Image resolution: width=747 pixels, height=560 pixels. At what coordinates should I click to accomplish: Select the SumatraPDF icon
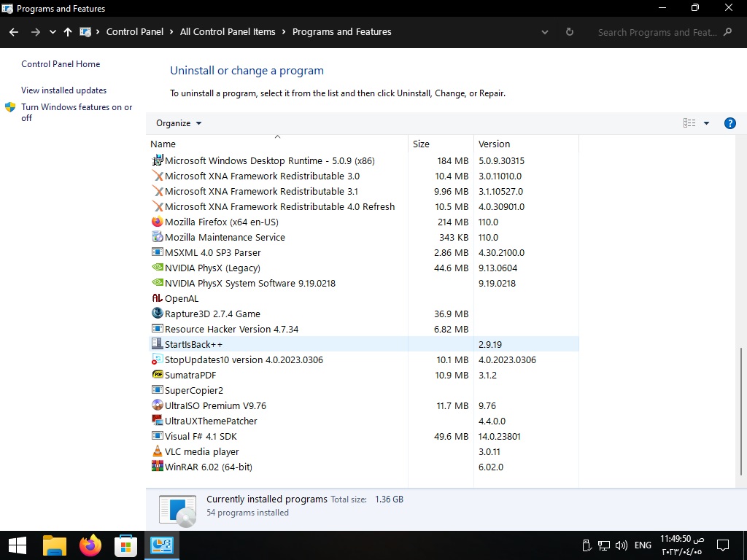158,375
